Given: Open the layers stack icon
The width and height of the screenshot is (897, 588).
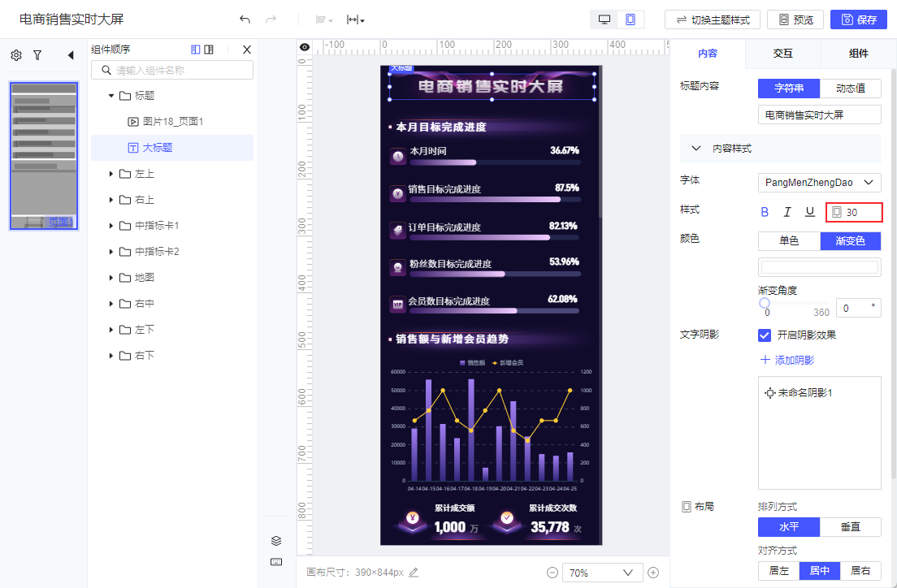Looking at the screenshot, I should pos(276,541).
